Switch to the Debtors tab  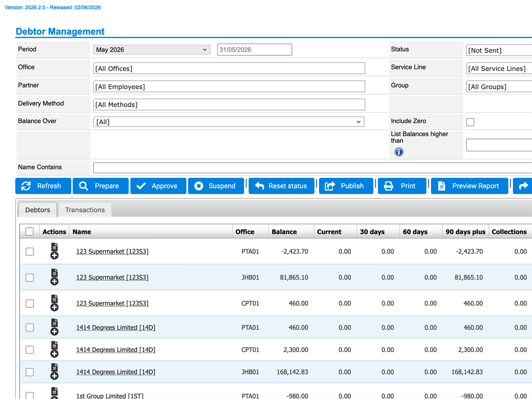click(x=38, y=210)
